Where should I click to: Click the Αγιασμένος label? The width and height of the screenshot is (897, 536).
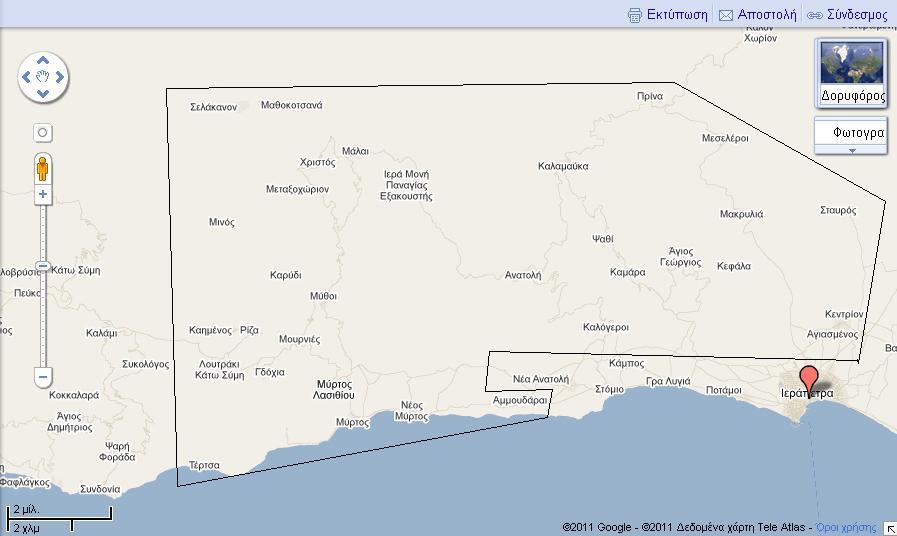point(832,334)
